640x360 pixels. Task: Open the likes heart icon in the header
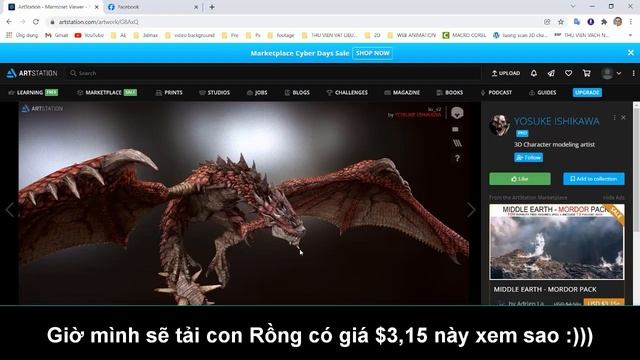(569, 73)
